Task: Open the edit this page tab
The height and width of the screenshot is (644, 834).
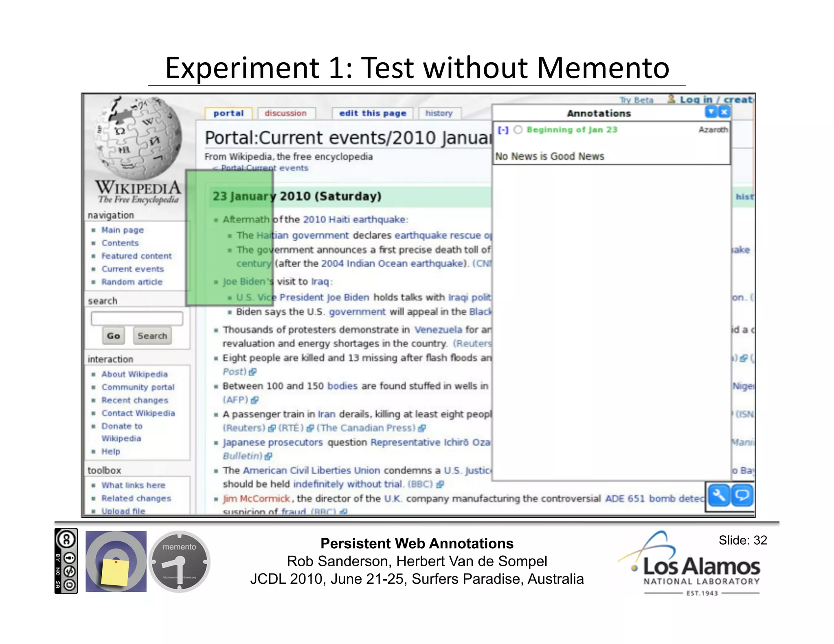Action: 373,113
